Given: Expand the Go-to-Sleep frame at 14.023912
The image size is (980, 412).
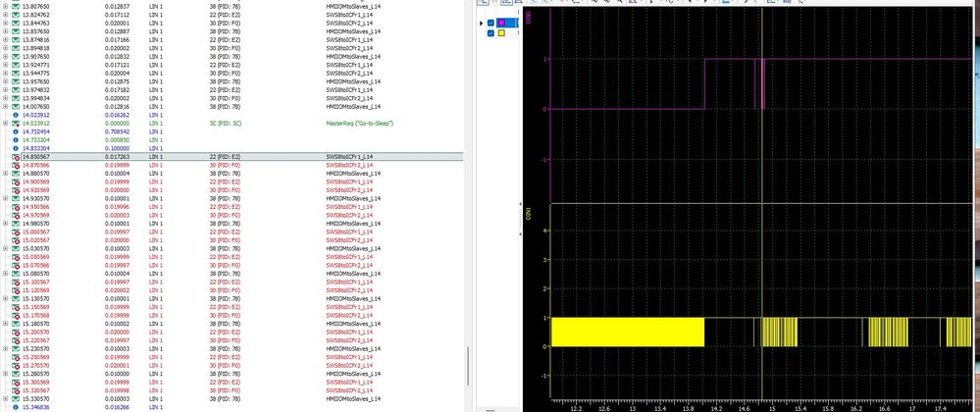Looking at the screenshot, I should coord(6,124).
